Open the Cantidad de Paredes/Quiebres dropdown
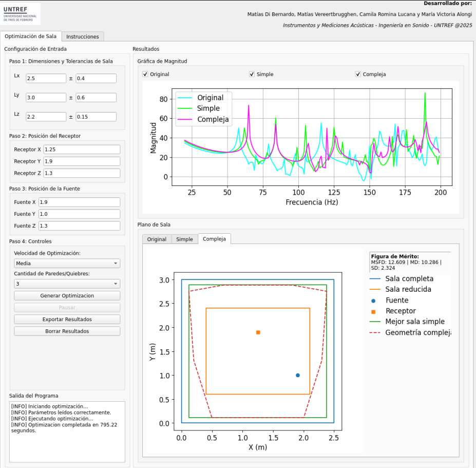Viewport: 476px width, 468px height. 67,284
